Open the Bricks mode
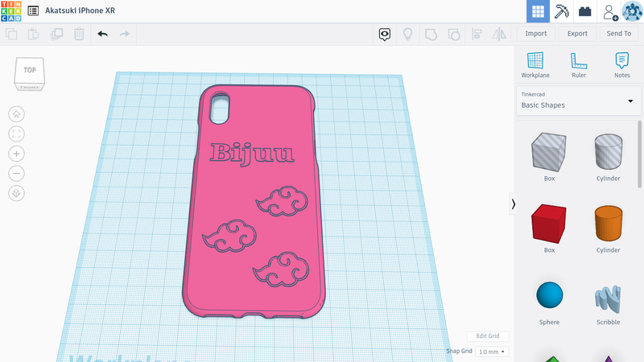 pyautogui.click(x=585, y=11)
